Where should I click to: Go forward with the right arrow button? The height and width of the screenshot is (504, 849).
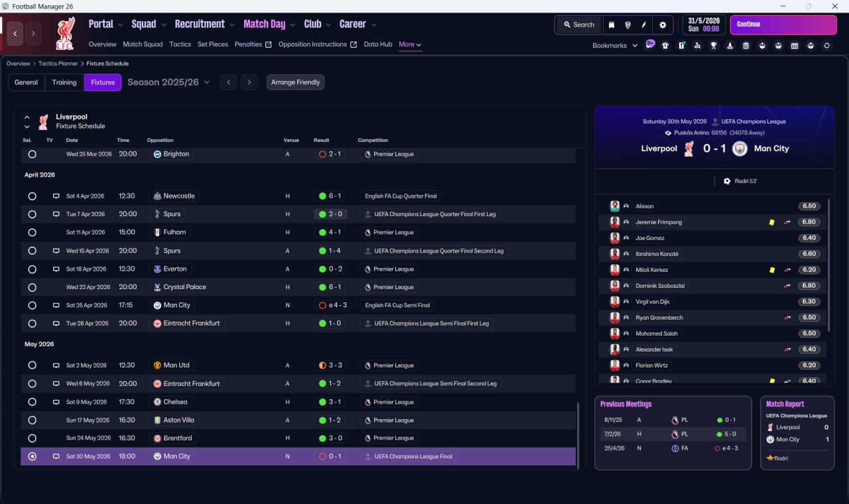[x=33, y=33]
